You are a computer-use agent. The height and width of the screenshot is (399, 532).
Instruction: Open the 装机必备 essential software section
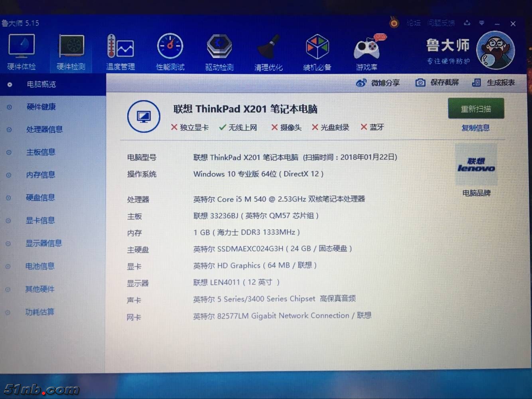click(x=317, y=52)
